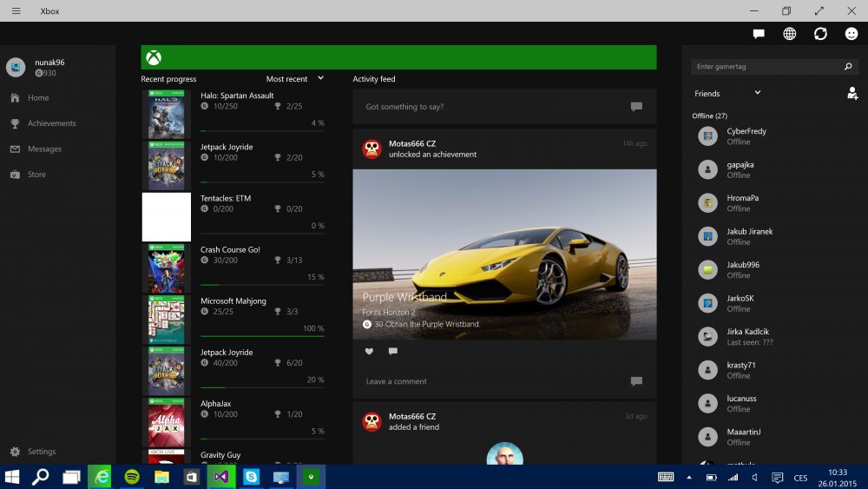Image resolution: width=868 pixels, height=489 pixels.
Task: Open the hamburger menu in the title bar
Action: tap(16, 10)
